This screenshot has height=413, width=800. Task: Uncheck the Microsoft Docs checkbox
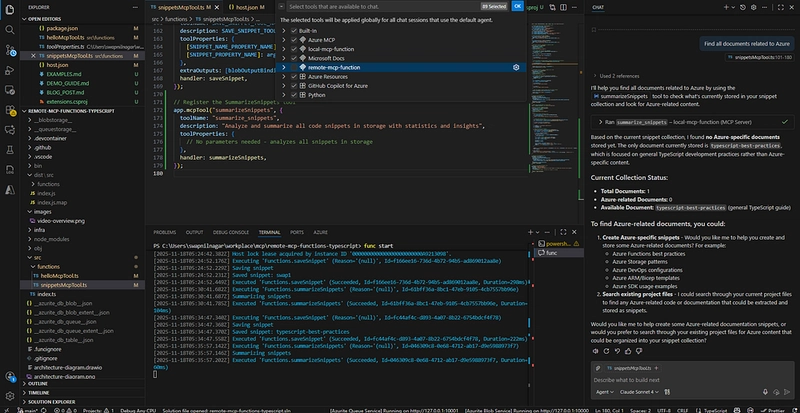292,56
